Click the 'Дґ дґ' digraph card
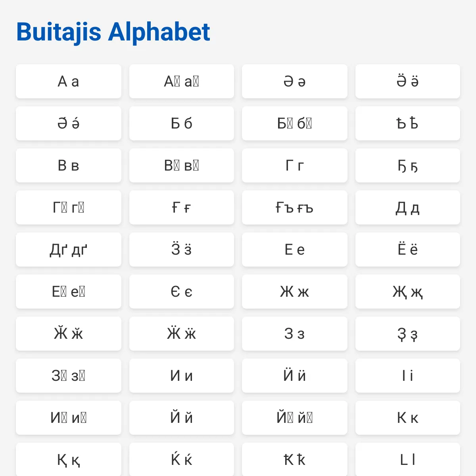This screenshot has height=476, width=476. (x=69, y=250)
